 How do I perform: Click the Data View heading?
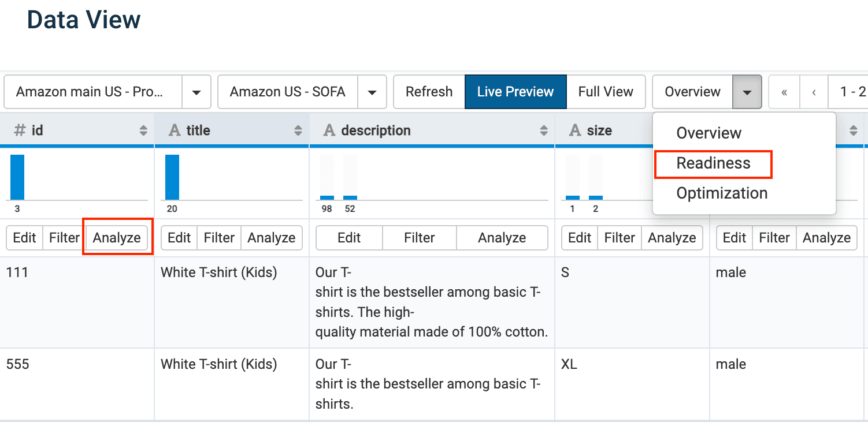tap(84, 20)
